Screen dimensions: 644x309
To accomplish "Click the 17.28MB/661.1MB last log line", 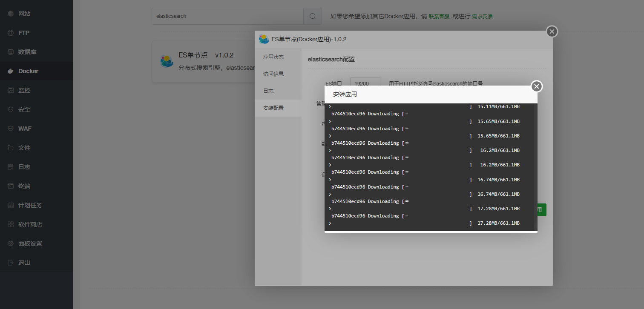I will 498,223.
